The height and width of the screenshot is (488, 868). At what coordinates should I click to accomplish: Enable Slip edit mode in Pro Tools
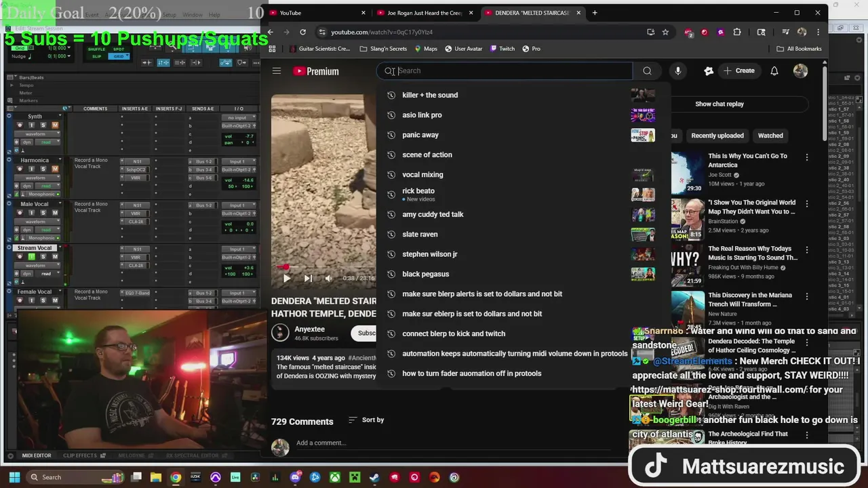point(96,56)
